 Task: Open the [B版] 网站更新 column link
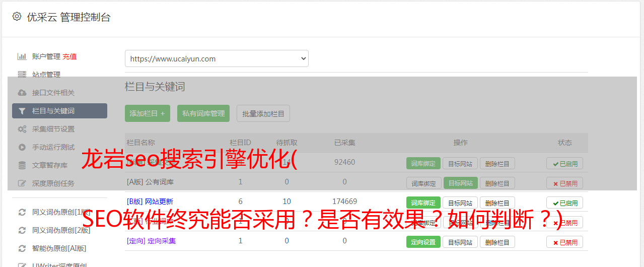point(150,202)
